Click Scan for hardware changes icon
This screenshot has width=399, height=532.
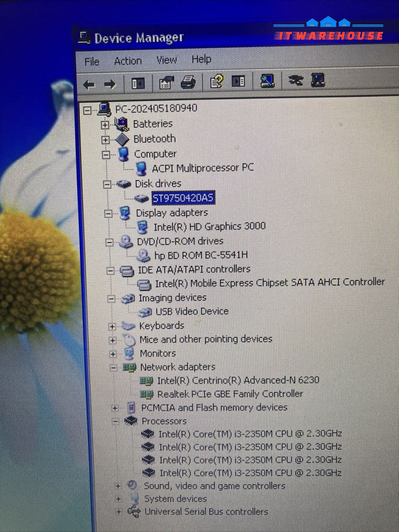coord(267,81)
